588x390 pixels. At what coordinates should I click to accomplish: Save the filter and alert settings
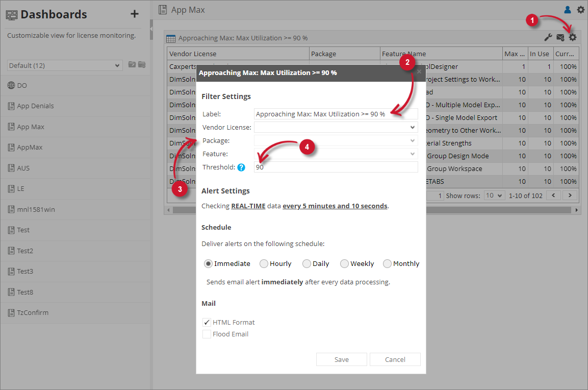pos(342,359)
